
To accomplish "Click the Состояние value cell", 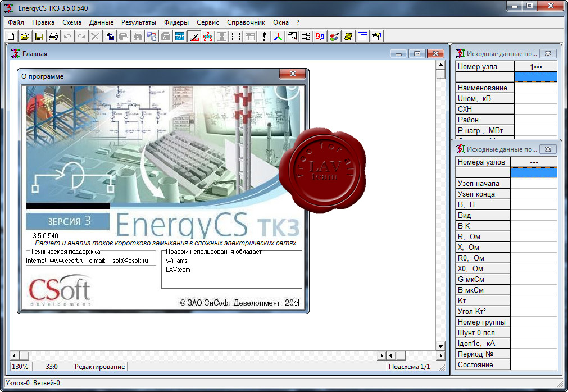I will coord(534,365).
